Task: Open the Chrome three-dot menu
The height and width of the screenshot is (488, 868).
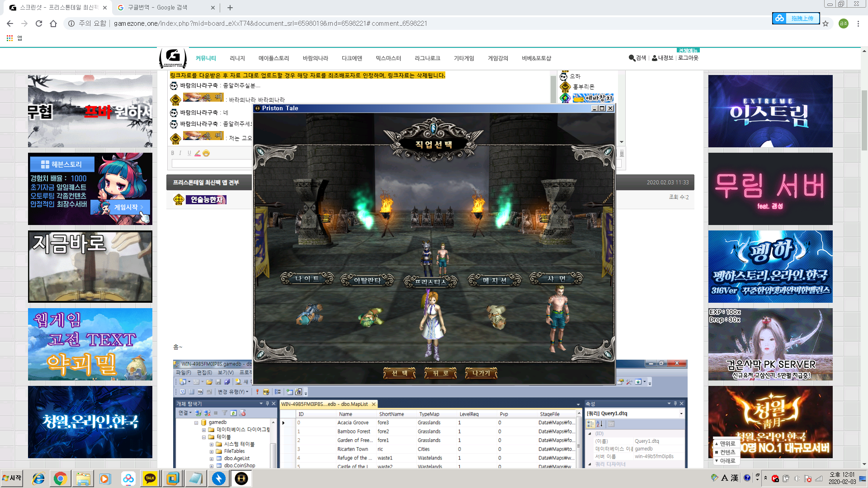Action: click(858, 23)
